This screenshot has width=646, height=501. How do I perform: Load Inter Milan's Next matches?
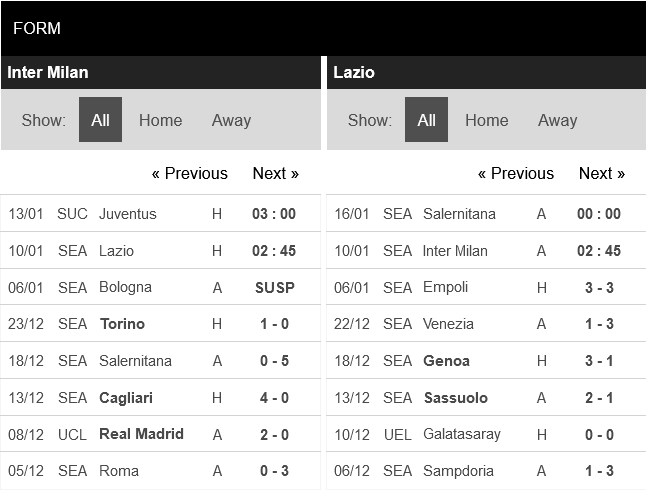275,173
